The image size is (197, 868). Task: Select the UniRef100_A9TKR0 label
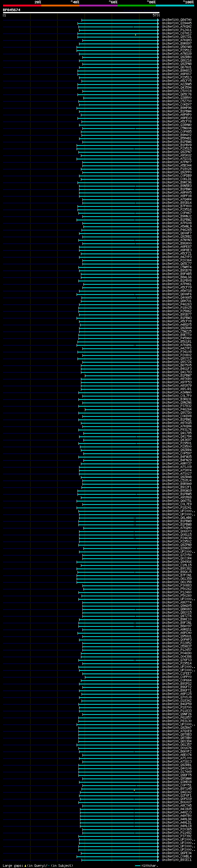click(x=177, y=379)
